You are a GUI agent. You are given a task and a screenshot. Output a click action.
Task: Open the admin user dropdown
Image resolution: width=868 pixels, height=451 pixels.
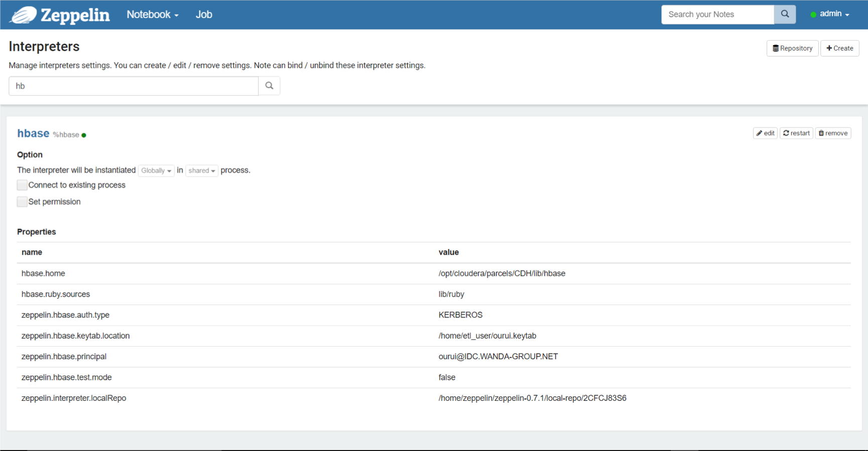(x=830, y=14)
